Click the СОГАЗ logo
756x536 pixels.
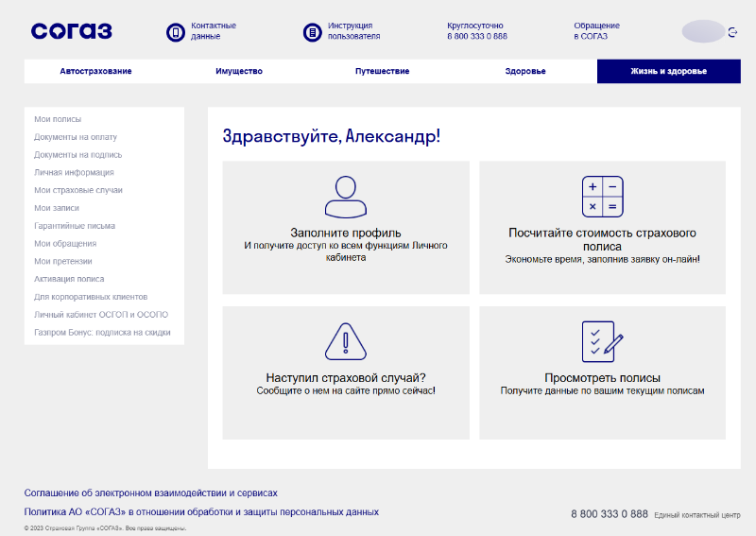tap(71, 31)
